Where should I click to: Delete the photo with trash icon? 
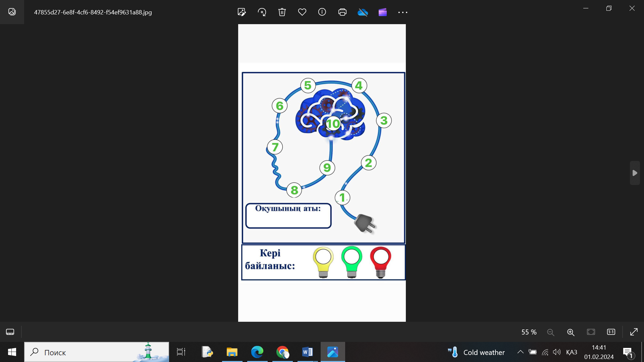282,12
